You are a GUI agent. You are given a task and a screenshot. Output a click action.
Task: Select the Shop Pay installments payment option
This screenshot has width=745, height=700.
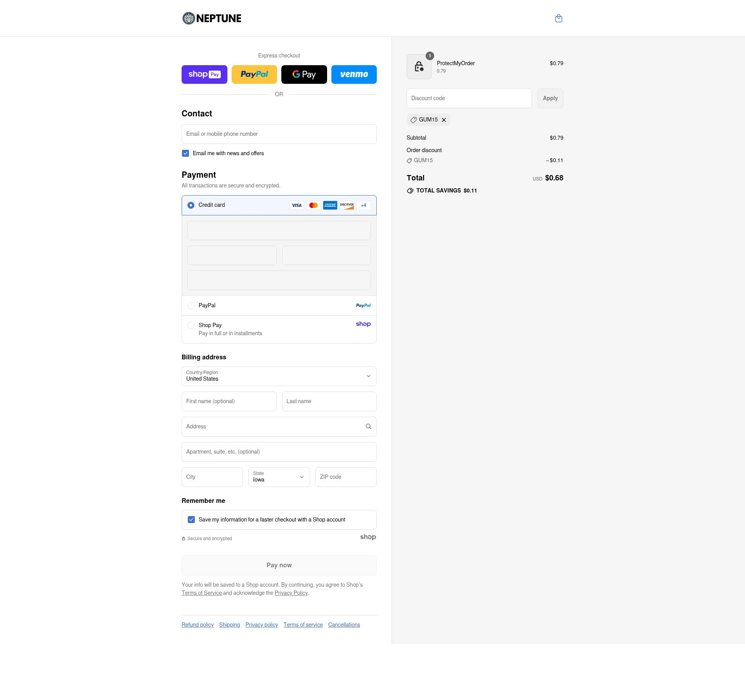[191, 326]
